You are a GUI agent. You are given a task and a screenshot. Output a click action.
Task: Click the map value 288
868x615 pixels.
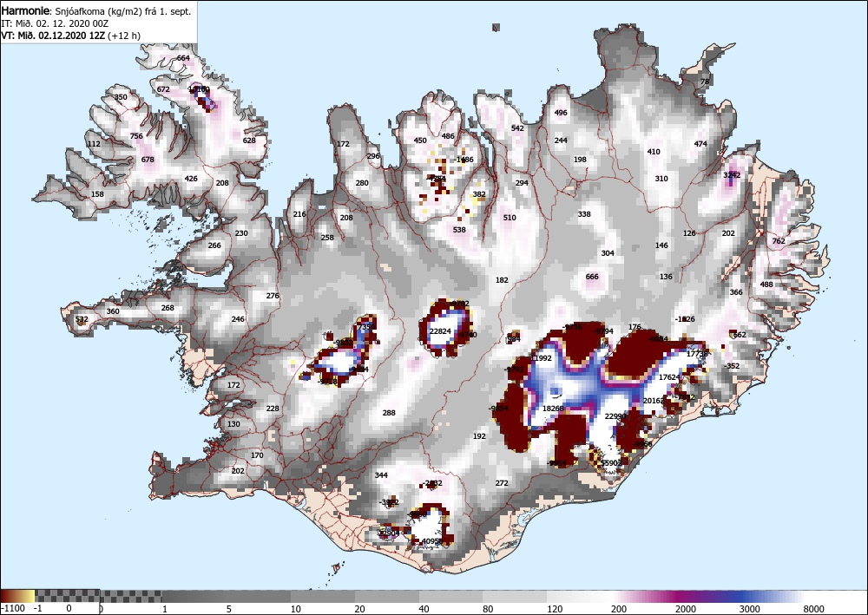coord(389,413)
